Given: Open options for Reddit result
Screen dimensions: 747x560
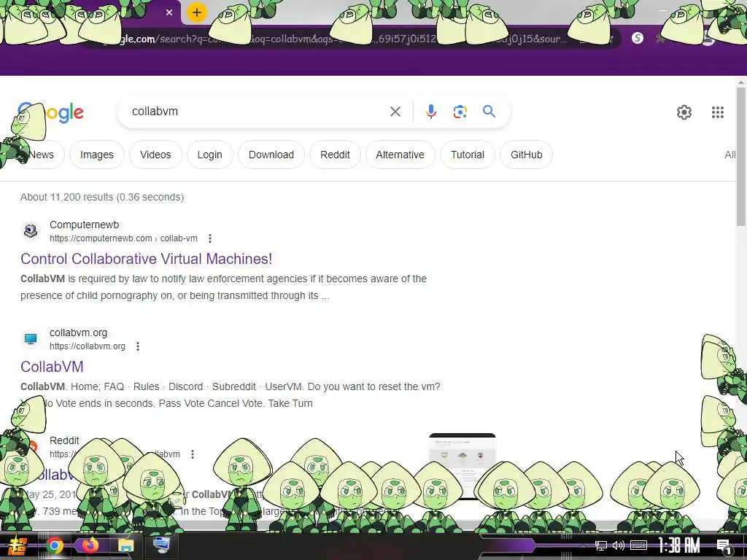Looking at the screenshot, I should [193, 454].
